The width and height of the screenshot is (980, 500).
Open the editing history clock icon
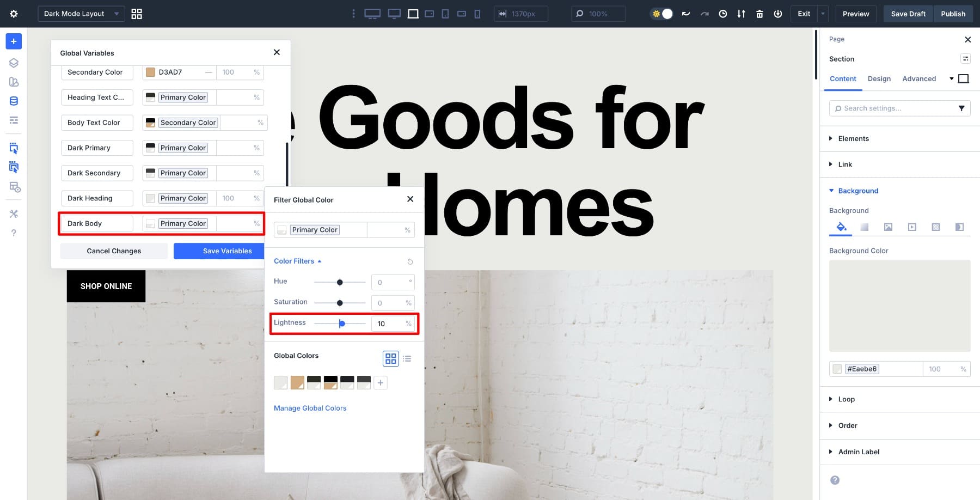723,14
